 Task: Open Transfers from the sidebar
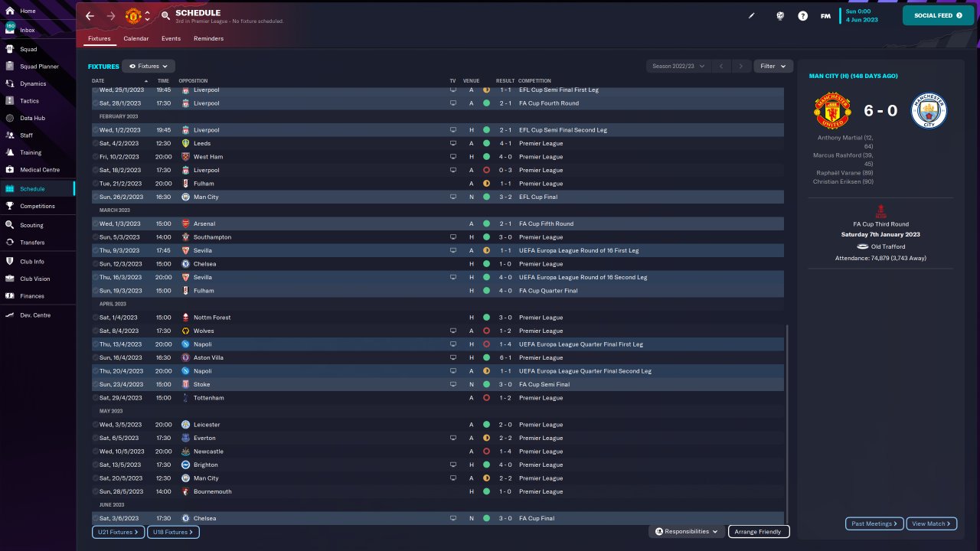[38, 243]
